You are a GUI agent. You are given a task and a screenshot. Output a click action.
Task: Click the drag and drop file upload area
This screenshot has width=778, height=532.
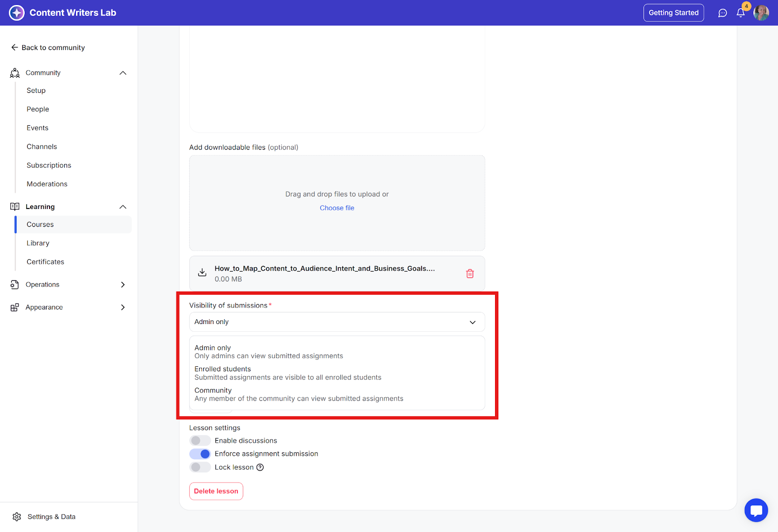(337, 203)
